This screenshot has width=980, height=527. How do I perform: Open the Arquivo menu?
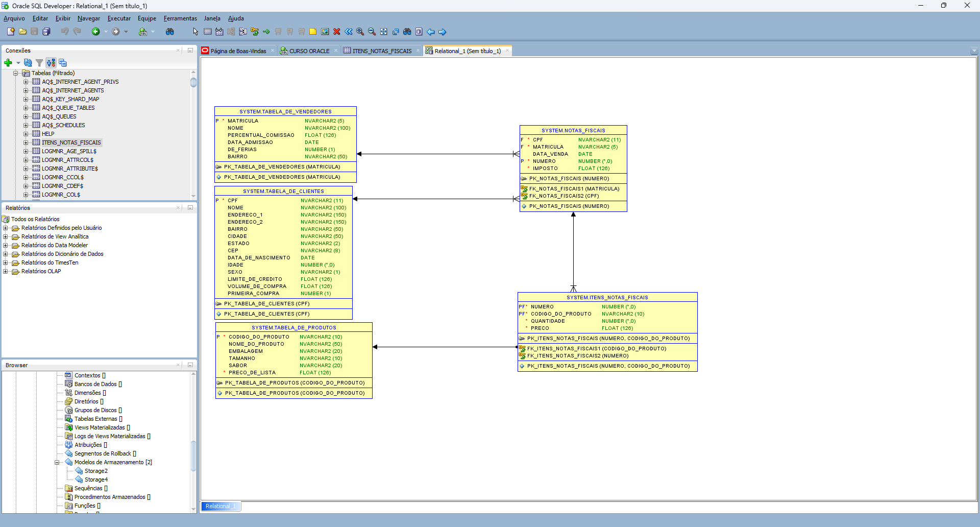pos(14,18)
